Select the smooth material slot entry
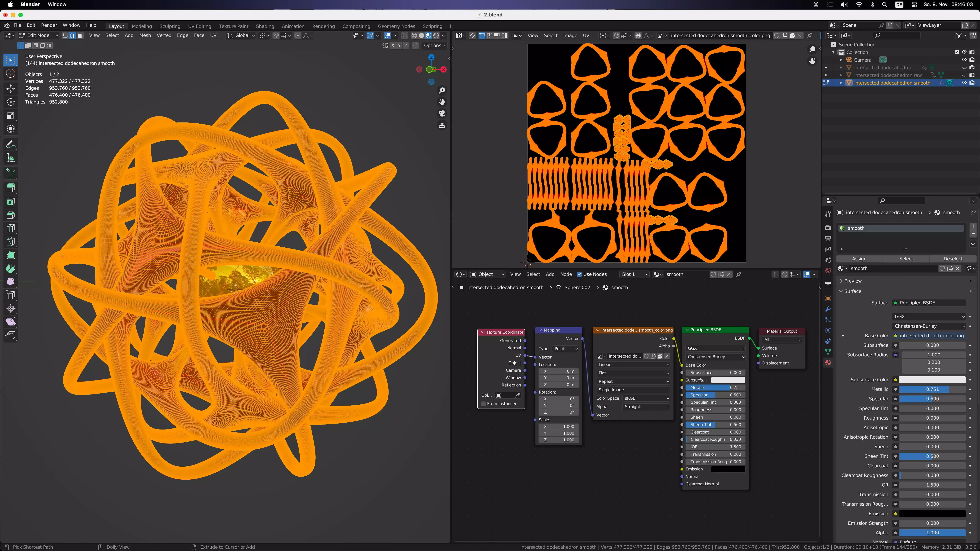Screen dimensions: 980x551 click(x=901, y=228)
